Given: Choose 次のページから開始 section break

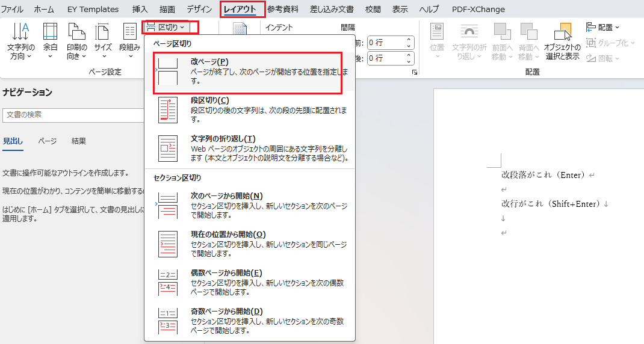Looking at the screenshot, I should click(248, 205).
